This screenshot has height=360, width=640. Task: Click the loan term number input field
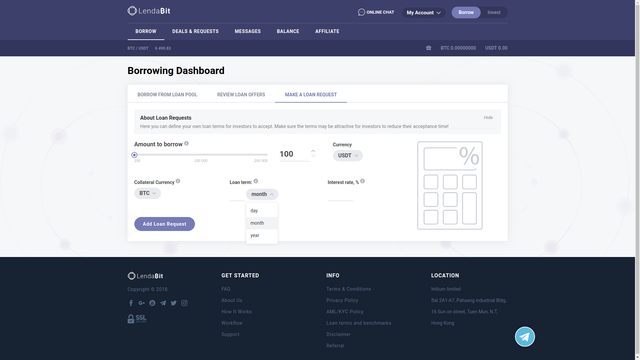coord(237,195)
